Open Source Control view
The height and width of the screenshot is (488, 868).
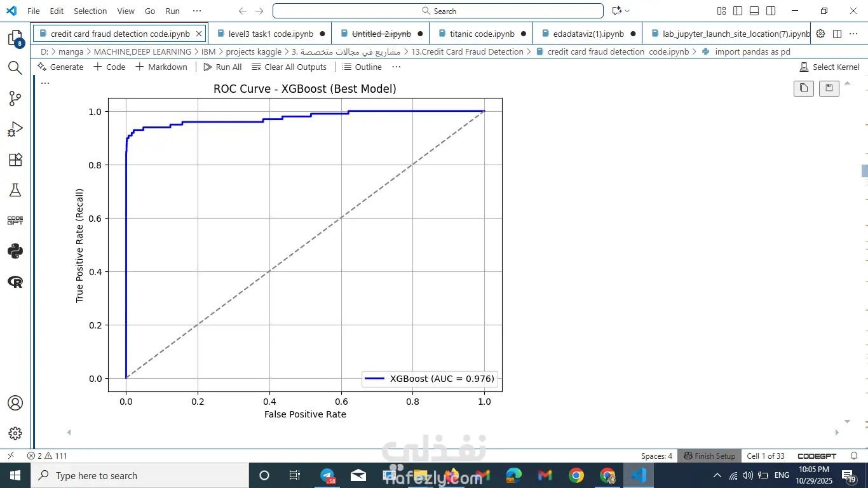click(15, 98)
